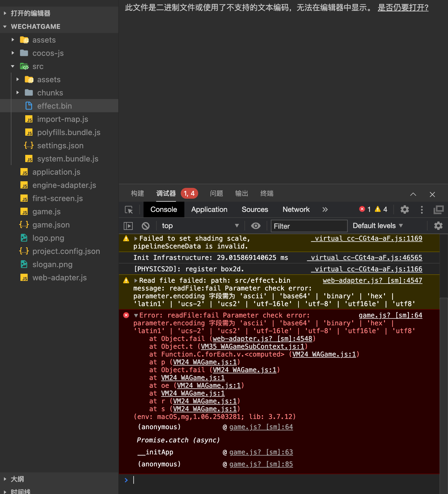This screenshot has width=448, height=494.
Task: Click the console Filter input field
Action: point(309,226)
